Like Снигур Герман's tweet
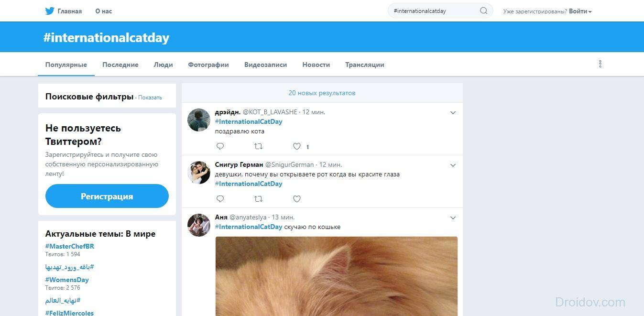 tap(297, 199)
